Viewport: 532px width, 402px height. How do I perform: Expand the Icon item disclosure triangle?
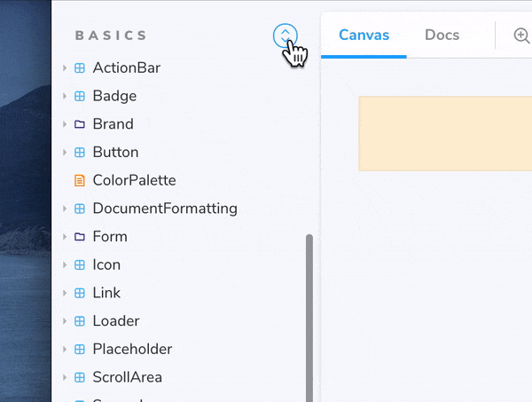pos(65,265)
